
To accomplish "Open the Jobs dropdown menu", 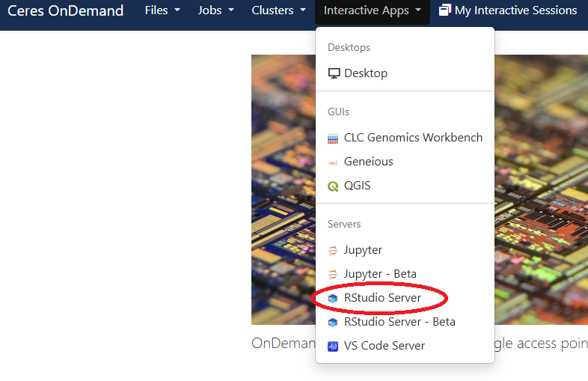I will click(215, 10).
